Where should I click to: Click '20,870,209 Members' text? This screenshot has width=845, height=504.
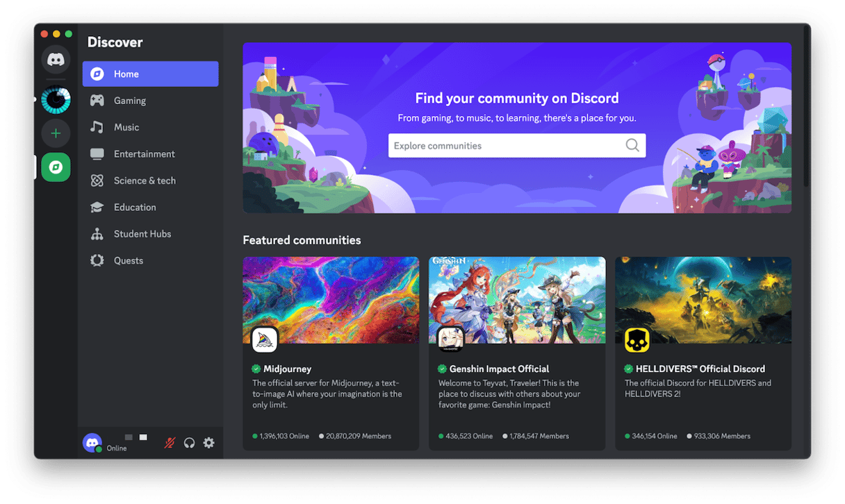pyautogui.click(x=359, y=436)
